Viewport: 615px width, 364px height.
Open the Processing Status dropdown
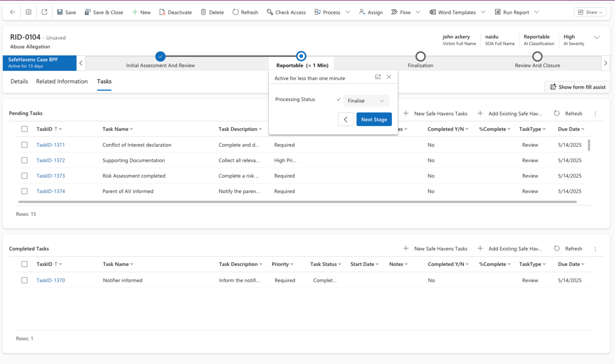366,100
